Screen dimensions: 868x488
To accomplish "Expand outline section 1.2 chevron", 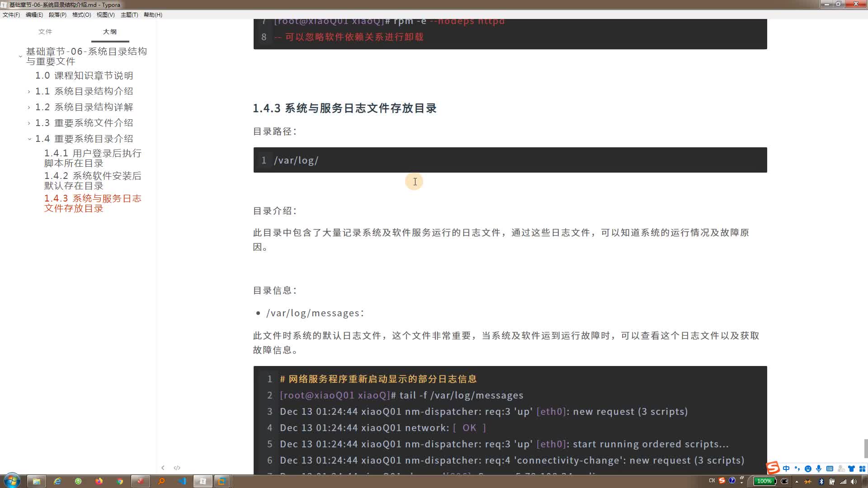I will click(x=29, y=108).
